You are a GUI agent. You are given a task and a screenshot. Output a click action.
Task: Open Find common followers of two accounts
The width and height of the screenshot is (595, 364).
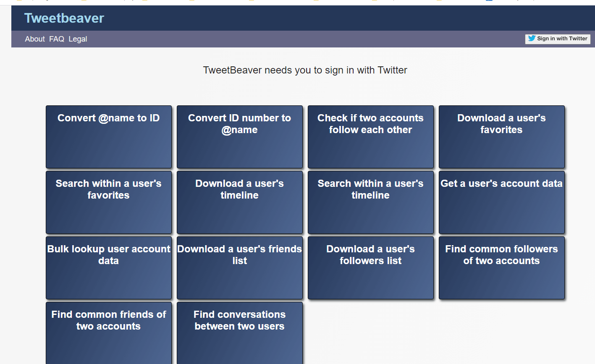pyautogui.click(x=502, y=268)
